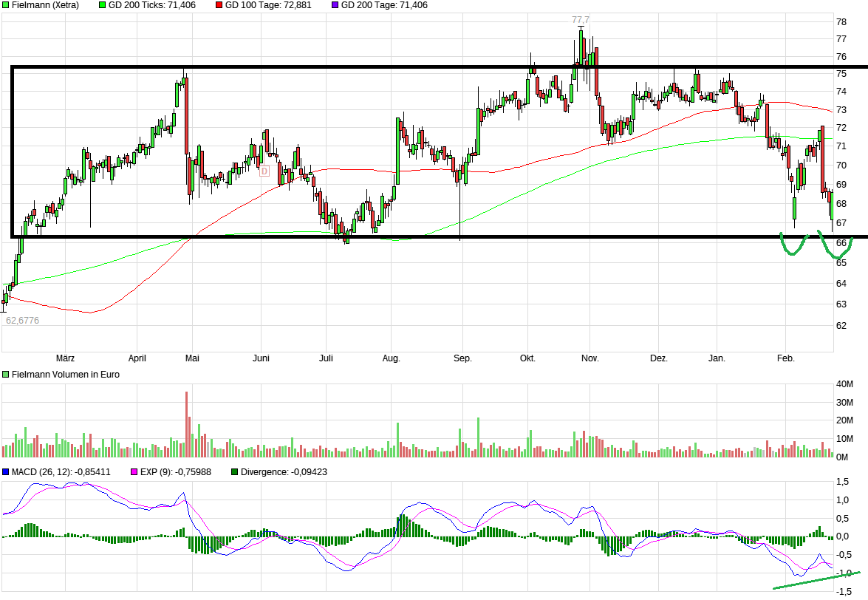This screenshot has height=600, width=868.
Task: Select the 'Mai' month on the time axis
Action: pyautogui.click(x=192, y=359)
